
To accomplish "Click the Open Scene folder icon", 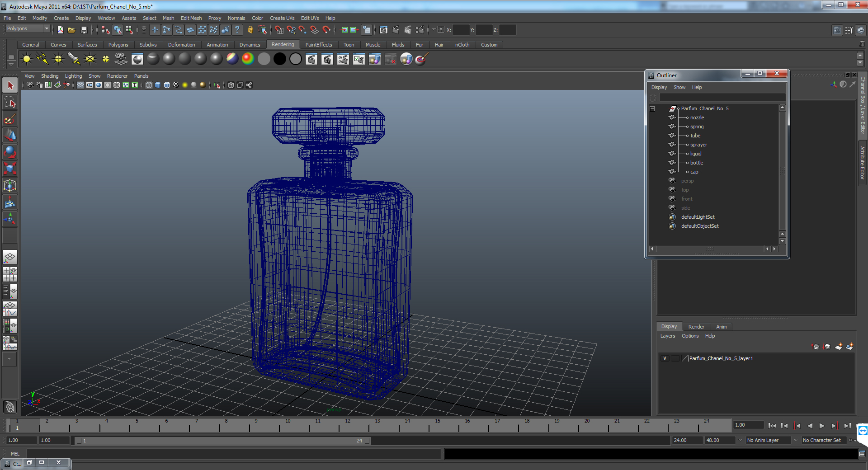I will (71, 30).
